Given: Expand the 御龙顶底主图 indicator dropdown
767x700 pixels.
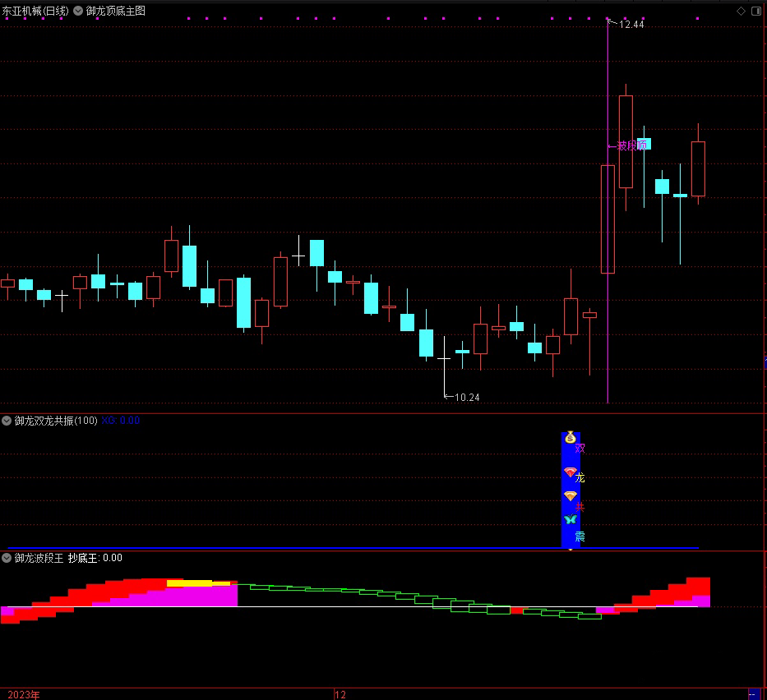Looking at the screenshot, I should (x=78, y=11).
